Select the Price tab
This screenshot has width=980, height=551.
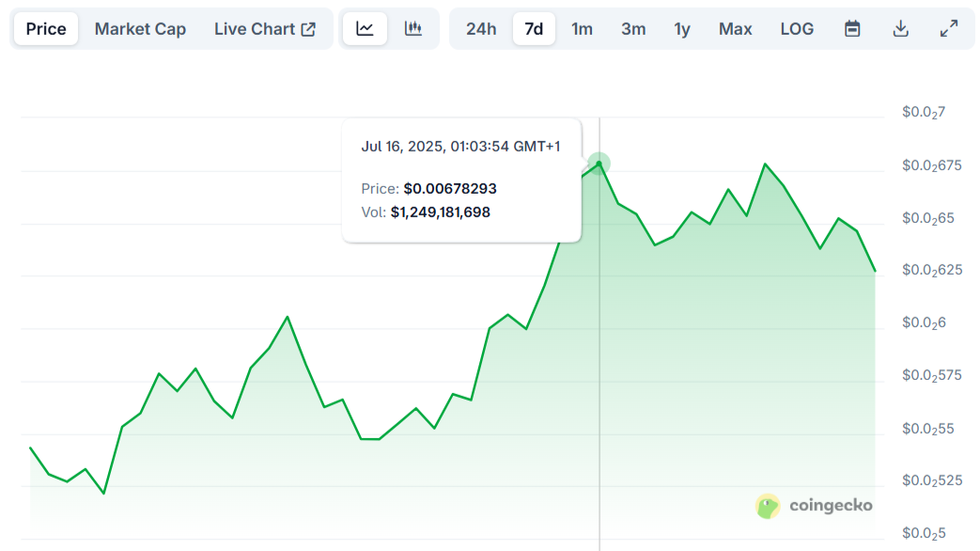point(46,29)
